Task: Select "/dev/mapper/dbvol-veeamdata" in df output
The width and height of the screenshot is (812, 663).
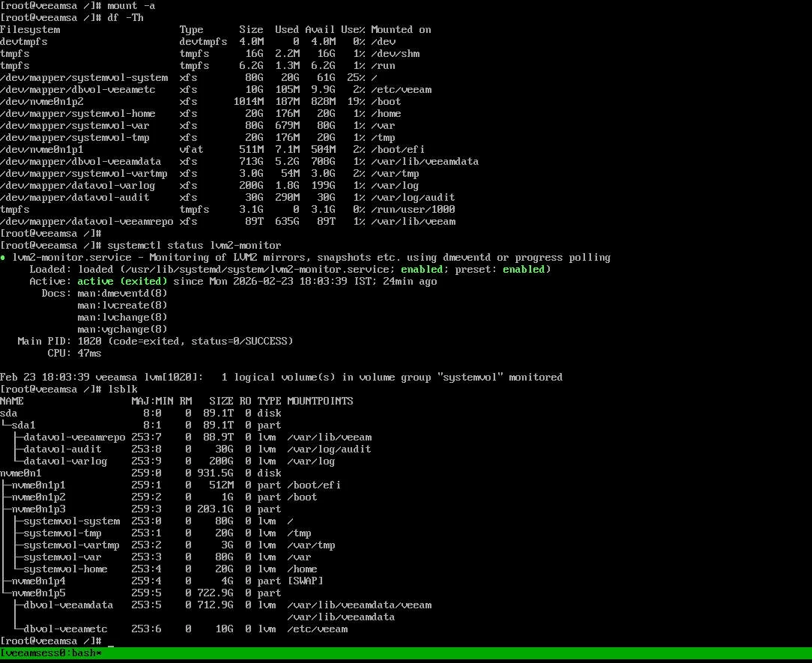Action: coord(81,162)
